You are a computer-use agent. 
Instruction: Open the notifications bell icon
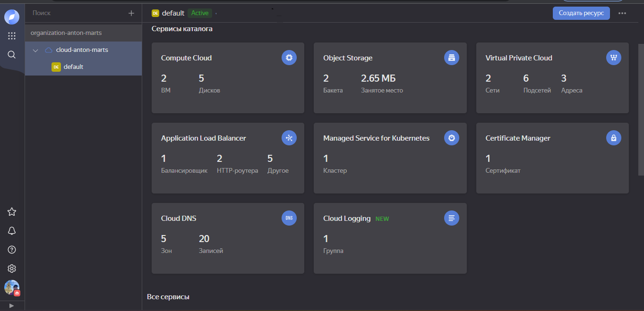click(11, 230)
